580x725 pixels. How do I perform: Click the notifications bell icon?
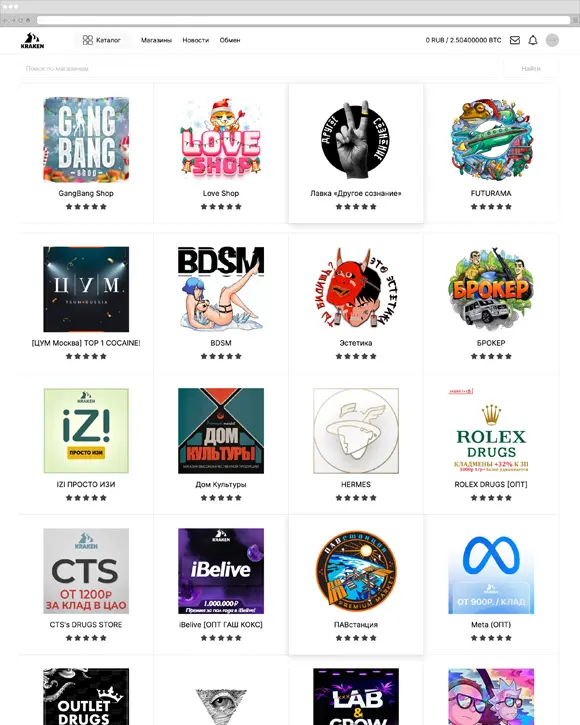(533, 40)
